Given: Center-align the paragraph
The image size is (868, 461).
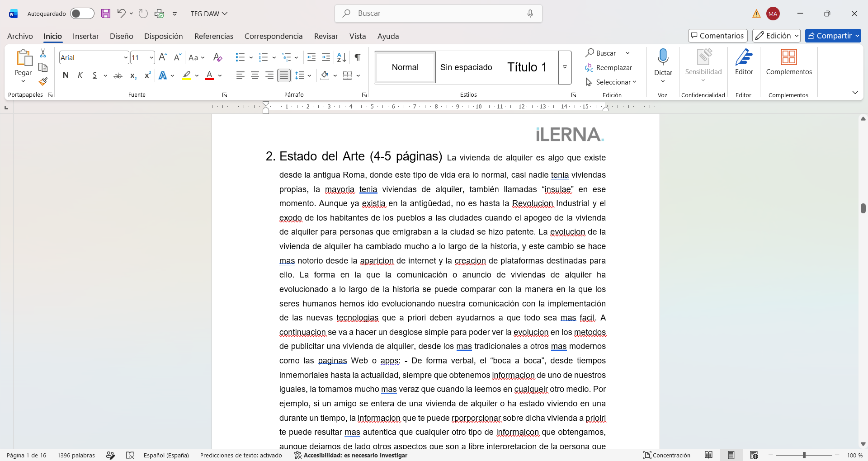Looking at the screenshot, I should [255, 75].
